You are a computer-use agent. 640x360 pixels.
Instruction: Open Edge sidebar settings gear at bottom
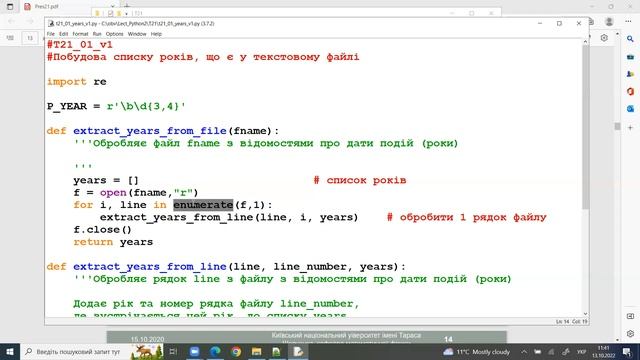tap(630, 333)
